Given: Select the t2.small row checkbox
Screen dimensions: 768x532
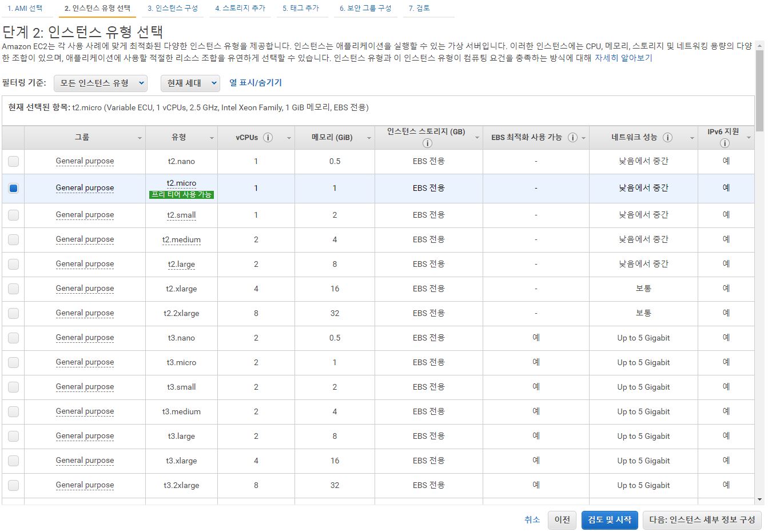Looking at the screenshot, I should [13, 215].
